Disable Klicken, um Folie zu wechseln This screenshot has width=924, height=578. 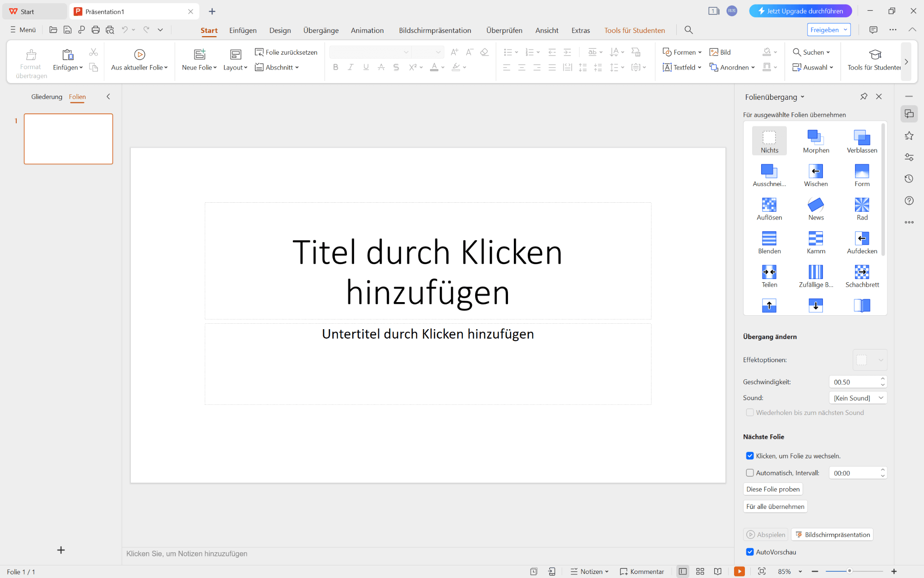[750, 456]
